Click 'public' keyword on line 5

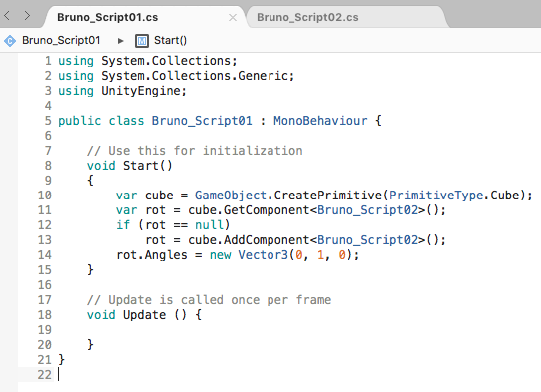[x=80, y=121]
